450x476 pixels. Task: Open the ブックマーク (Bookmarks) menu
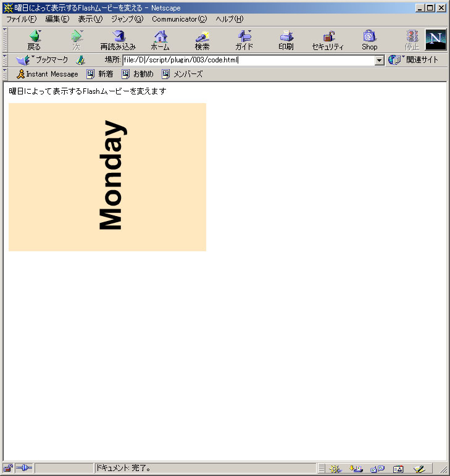pos(42,60)
